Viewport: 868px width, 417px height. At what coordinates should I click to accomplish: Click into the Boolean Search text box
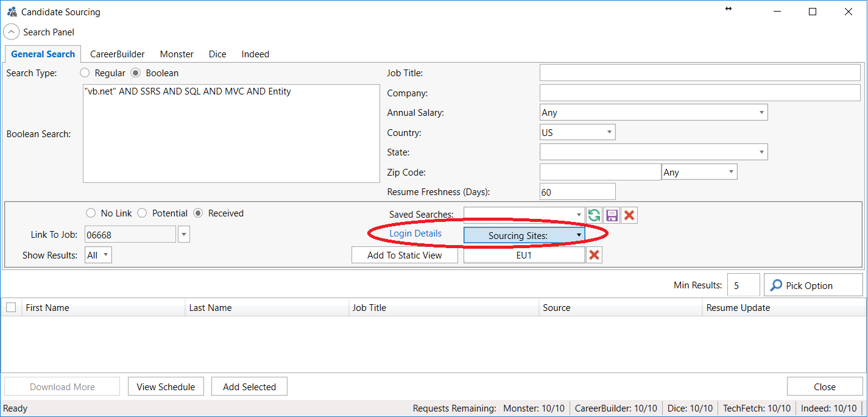pos(231,134)
